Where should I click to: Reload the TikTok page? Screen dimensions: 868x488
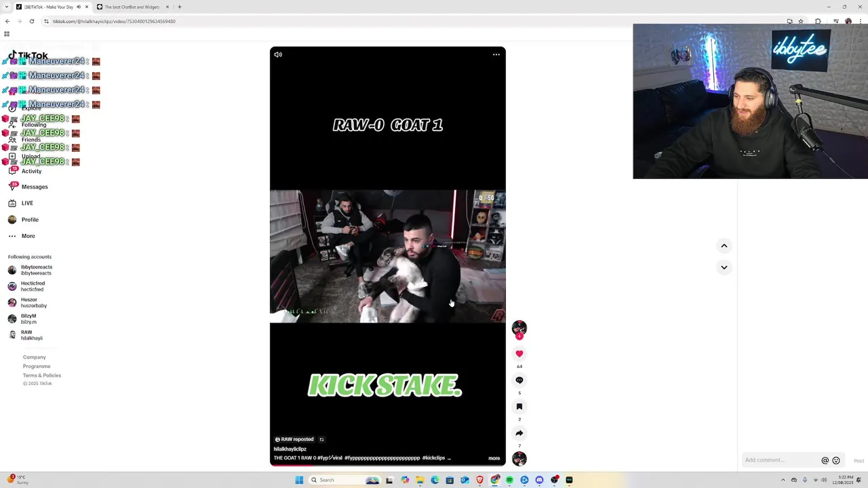point(31,21)
